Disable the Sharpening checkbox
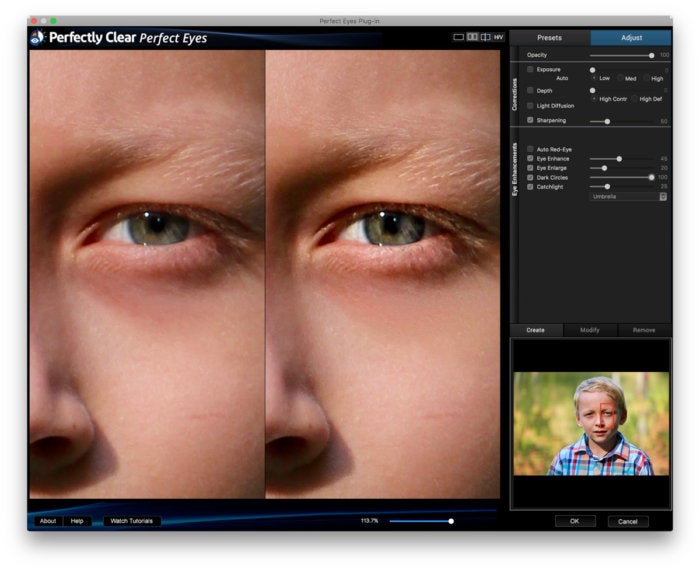The height and width of the screenshot is (570, 700). (530, 120)
